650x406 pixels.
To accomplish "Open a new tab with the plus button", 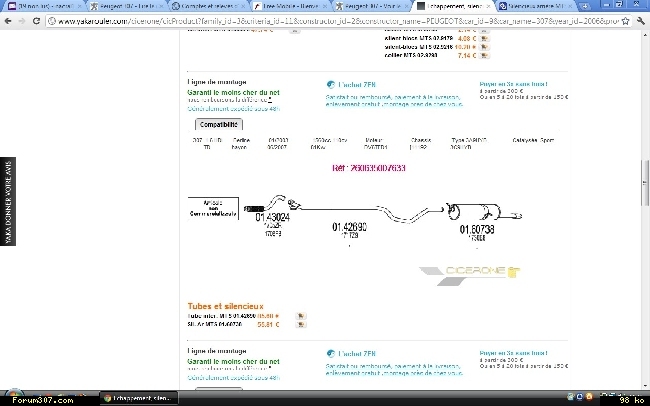I will click(x=585, y=6).
